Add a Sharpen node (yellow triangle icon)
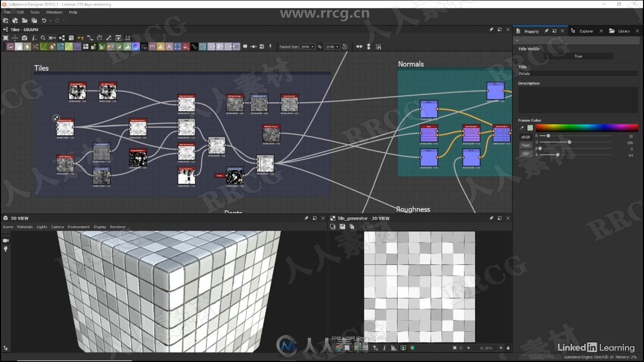This screenshot has height=362, width=644. (x=160, y=47)
